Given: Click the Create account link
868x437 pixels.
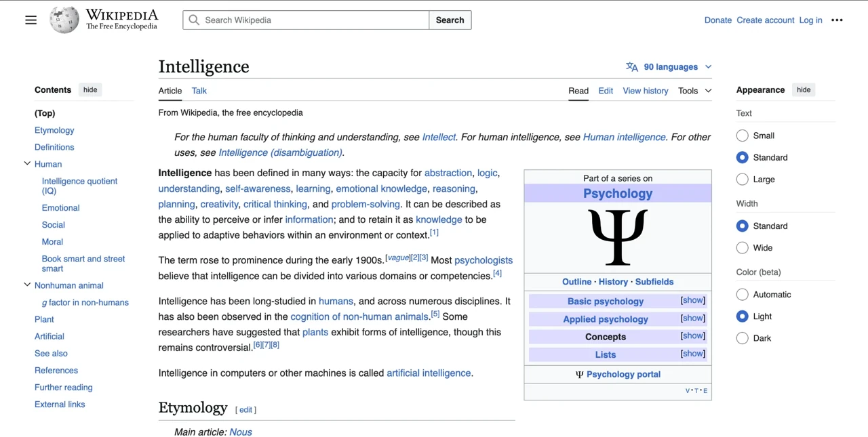Looking at the screenshot, I should tap(766, 20).
